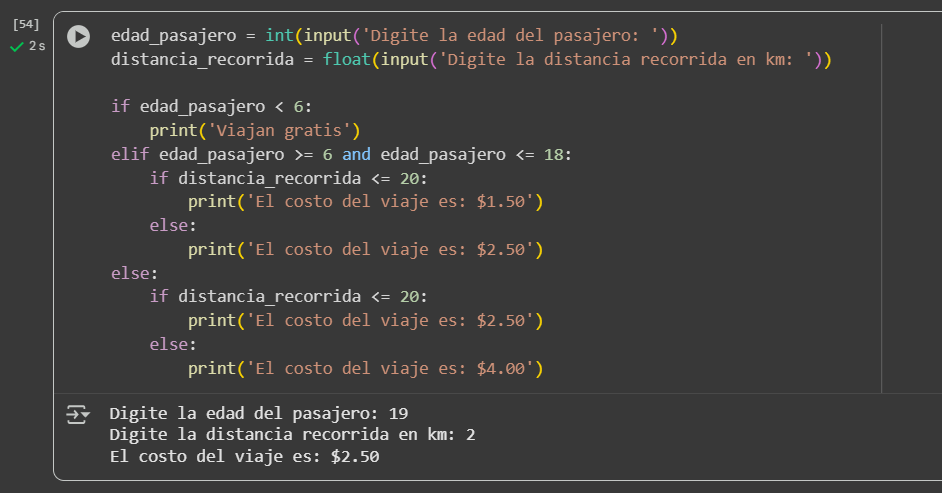
Task: Click the 'int' keyword in code
Action: (279, 35)
